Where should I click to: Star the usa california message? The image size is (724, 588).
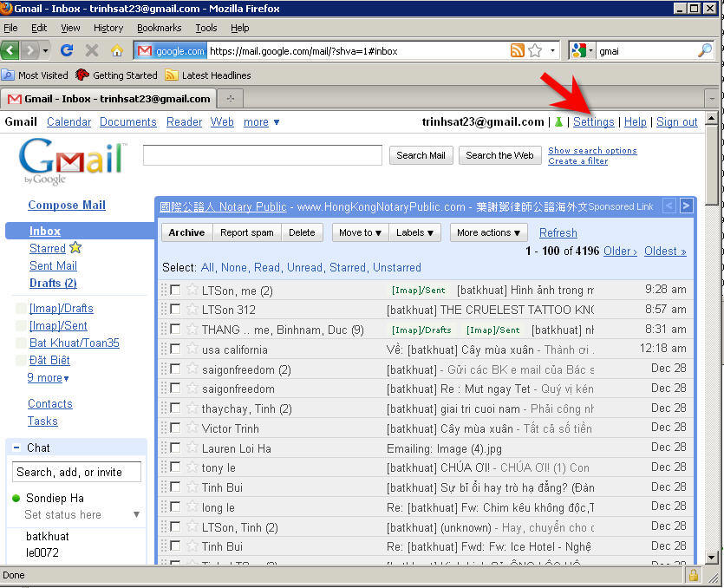[192, 350]
